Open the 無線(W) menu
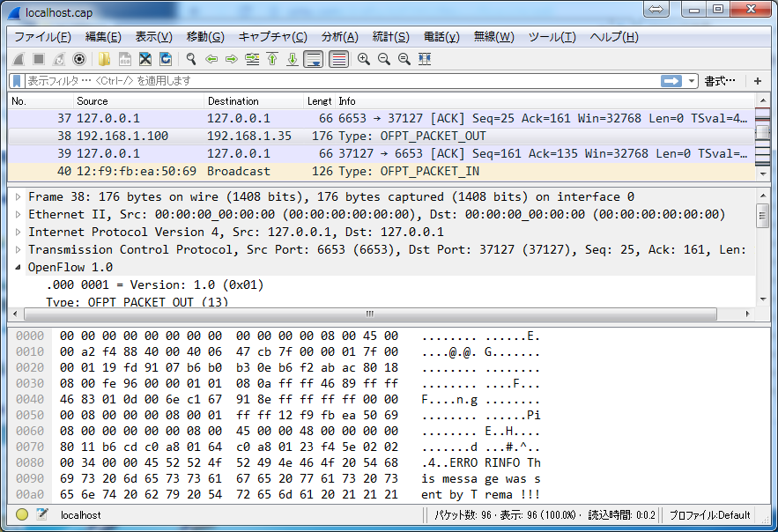Viewport: 778px width, 532px height. coord(493,37)
